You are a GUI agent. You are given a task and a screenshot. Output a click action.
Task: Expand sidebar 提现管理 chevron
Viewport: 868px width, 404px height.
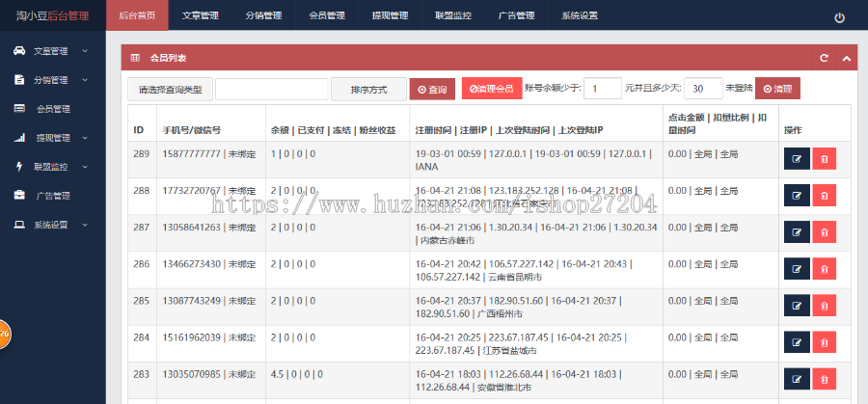click(85, 137)
